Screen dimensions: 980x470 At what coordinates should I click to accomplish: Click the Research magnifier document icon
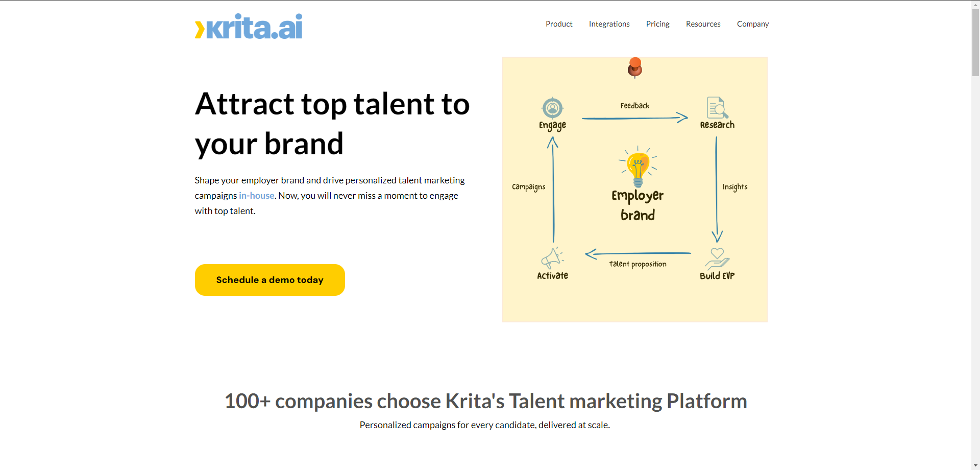click(x=717, y=107)
